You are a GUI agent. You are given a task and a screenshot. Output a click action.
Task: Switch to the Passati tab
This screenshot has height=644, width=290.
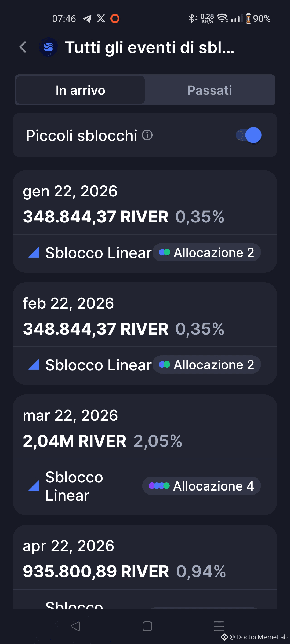coord(210,90)
